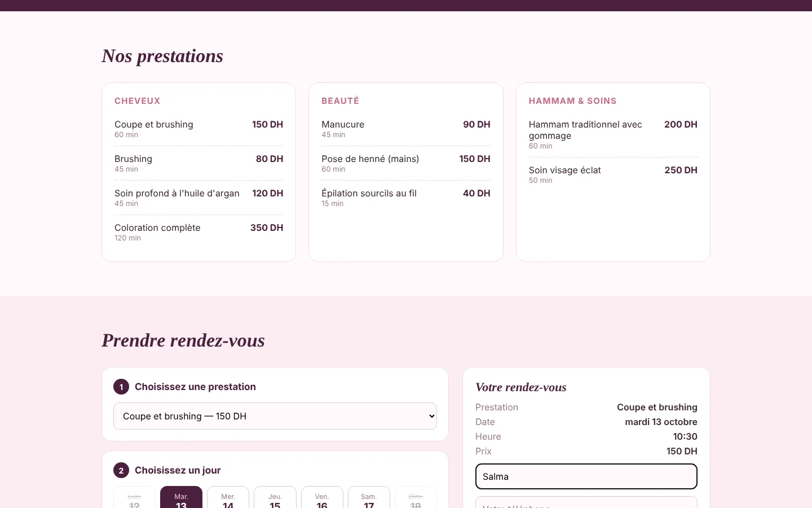The height and width of the screenshot is (508, 812).
Task: Click the "80 DH" Brushing price
Action: tap(270, 159)
